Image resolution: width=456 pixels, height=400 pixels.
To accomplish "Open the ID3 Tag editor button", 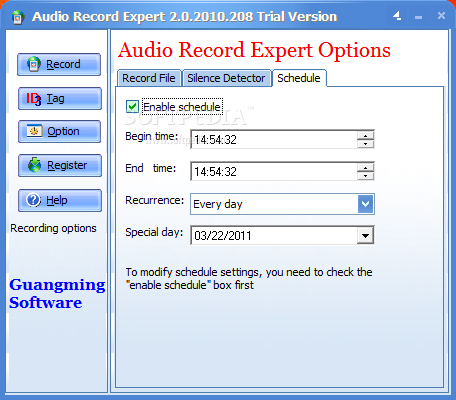I will tap(60, 98).
